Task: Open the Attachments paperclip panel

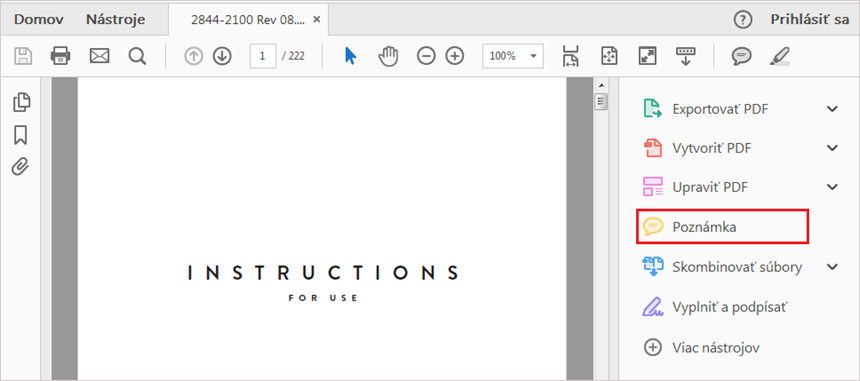Action: [x=21, y=167]
